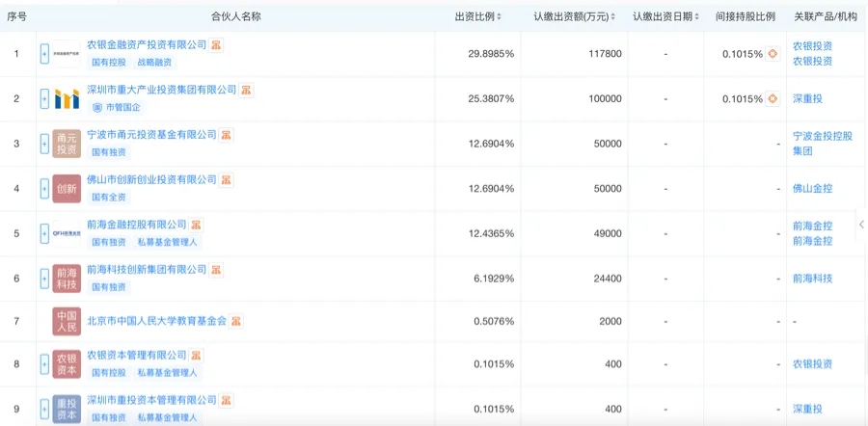Click the collapse arrow on right edge
Viewport: 868px width, 426px height.
point(861,225)
